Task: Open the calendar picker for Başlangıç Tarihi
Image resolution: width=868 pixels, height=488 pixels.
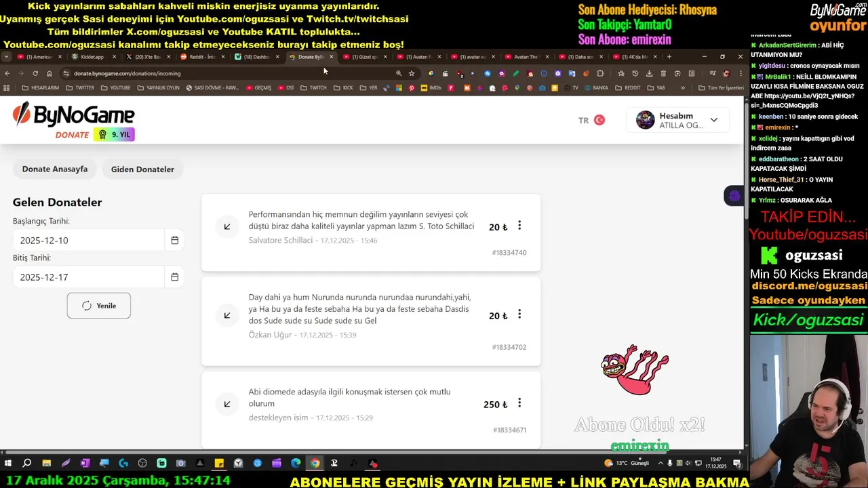Action: pos(174,240)
